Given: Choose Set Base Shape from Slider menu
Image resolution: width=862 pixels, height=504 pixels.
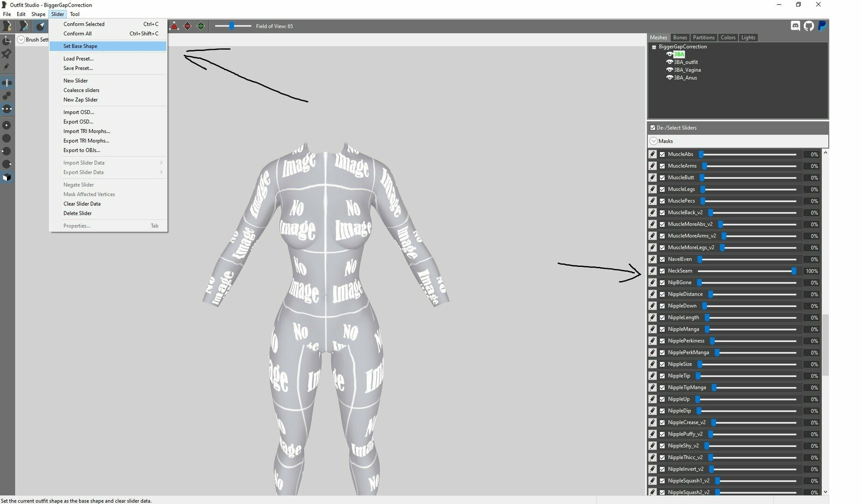Looking at the screenshot, I should click(x=108, y=46).
